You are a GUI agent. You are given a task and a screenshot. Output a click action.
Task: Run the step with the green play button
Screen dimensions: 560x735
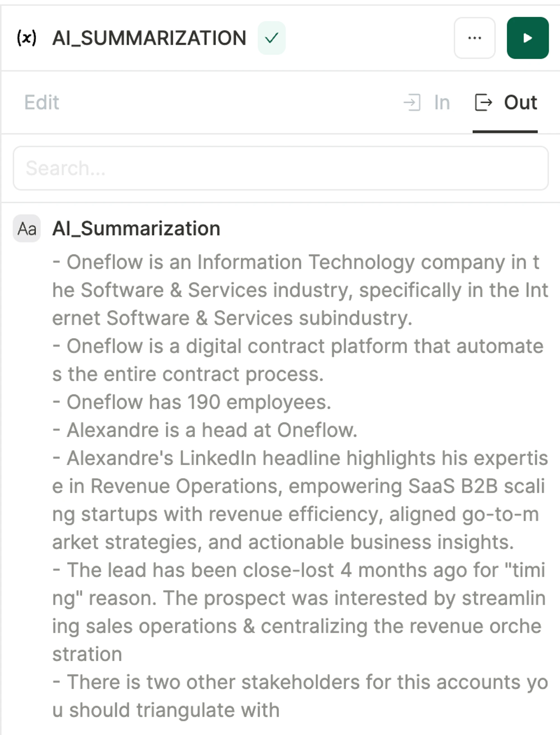tap(528, 38)
